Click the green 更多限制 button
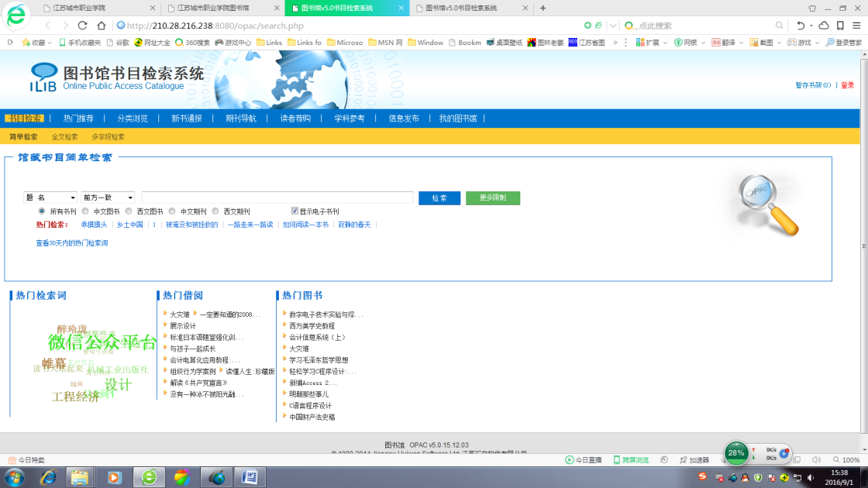868x488 pixels. tap(492, 198)
